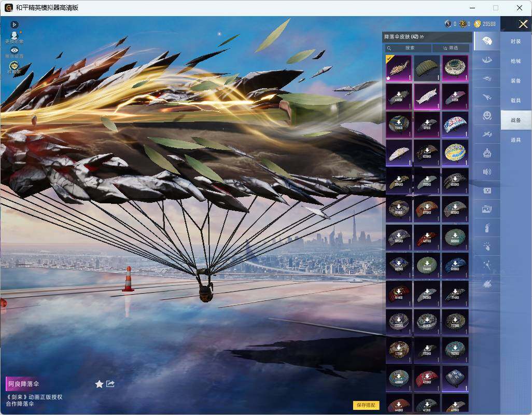Open the tapping-hand gesture category
Screen dimensions: 532x415
[487, 247]
